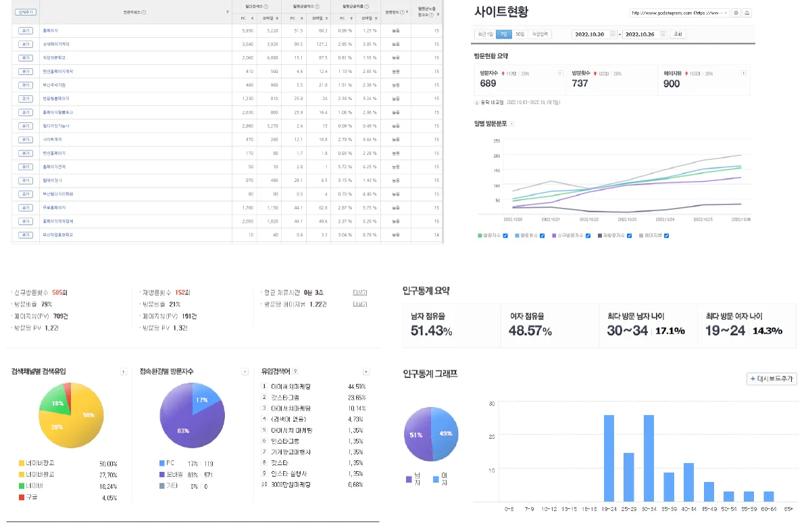Expand the 페이지뷰 900 summary card arrow

[744, 73]
